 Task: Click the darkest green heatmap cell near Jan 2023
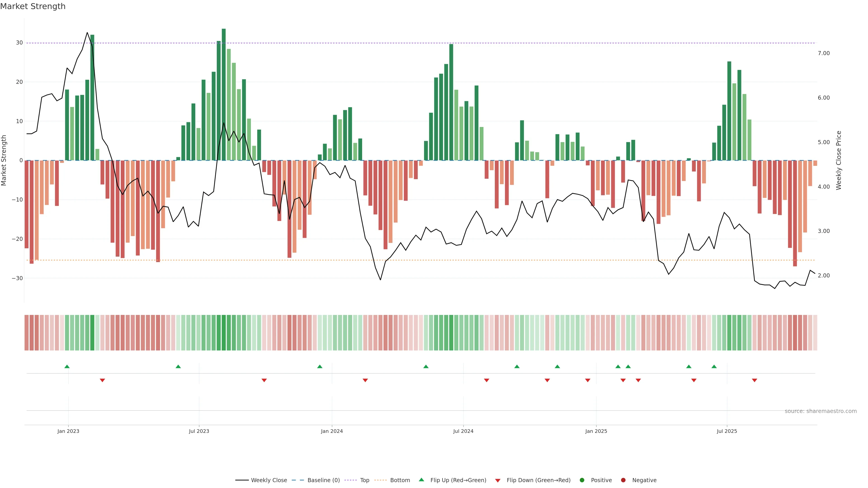pyautogui.click(x=92, y=333)
